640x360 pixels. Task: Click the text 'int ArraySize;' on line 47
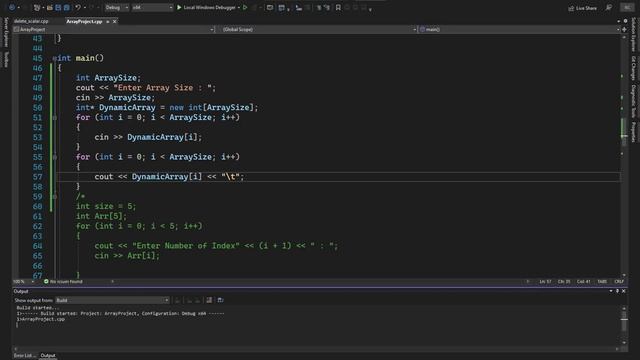(108, 78)
